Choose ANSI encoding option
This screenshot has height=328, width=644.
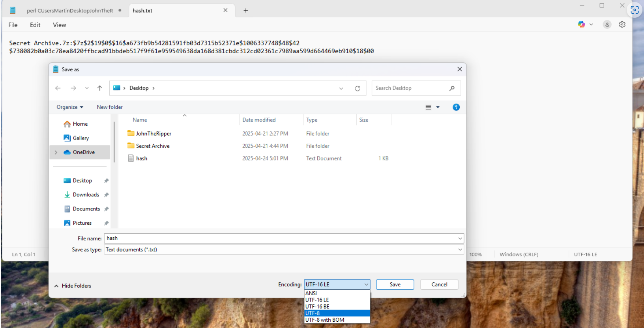(x=337, y=293)
